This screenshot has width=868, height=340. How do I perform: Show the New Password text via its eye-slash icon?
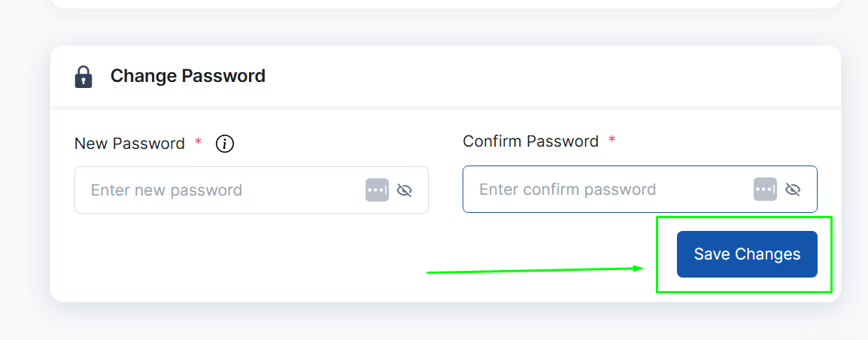pyautogui.click(x=405, y=190)
